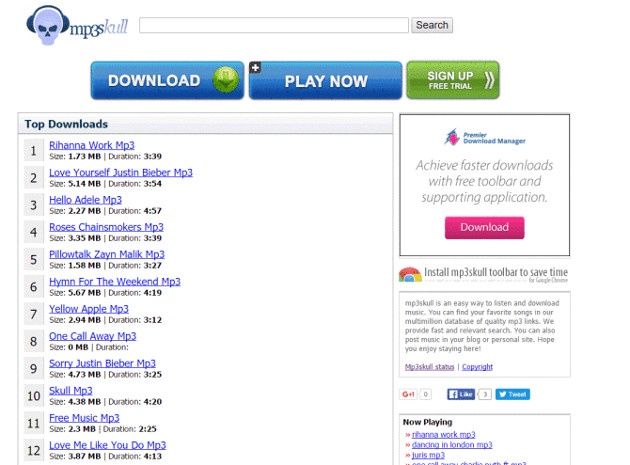This screenshot has width=630, height=465.
Task: Click the blue DOWNLOAD banner button
Action: [x=167, y=80]
